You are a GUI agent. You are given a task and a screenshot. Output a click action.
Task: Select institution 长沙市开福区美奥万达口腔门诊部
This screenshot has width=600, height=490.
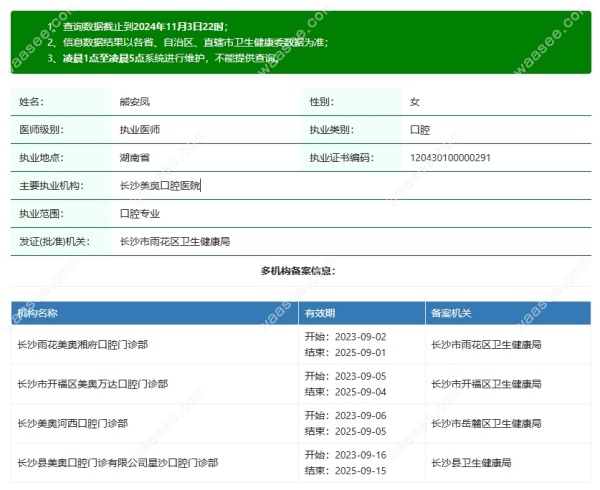coord(93,384)
